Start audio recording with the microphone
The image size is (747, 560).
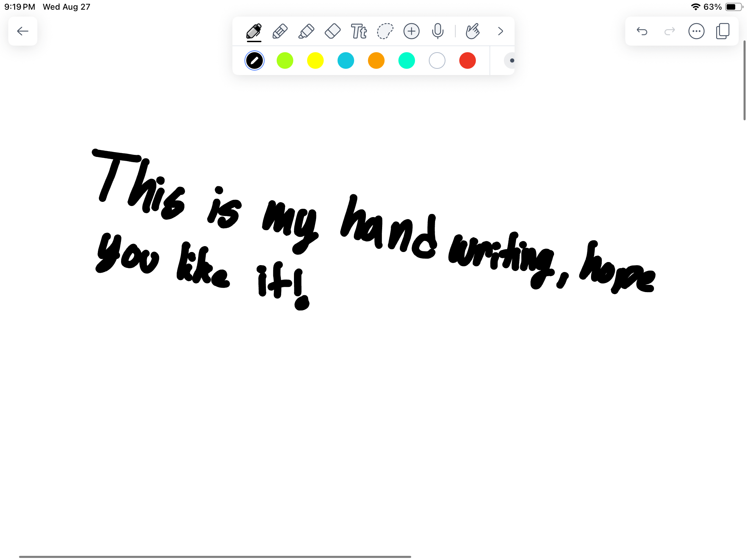pyautogui.click(x=438, y=31)
